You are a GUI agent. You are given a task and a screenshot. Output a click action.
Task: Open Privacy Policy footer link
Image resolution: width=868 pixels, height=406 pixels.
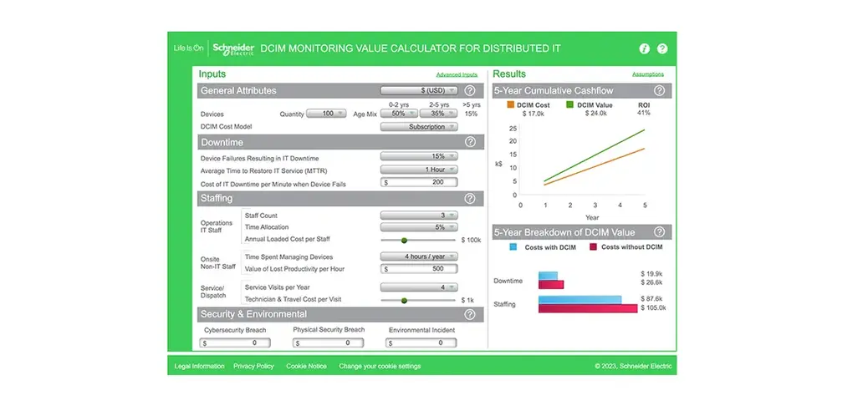coord(253,366)
